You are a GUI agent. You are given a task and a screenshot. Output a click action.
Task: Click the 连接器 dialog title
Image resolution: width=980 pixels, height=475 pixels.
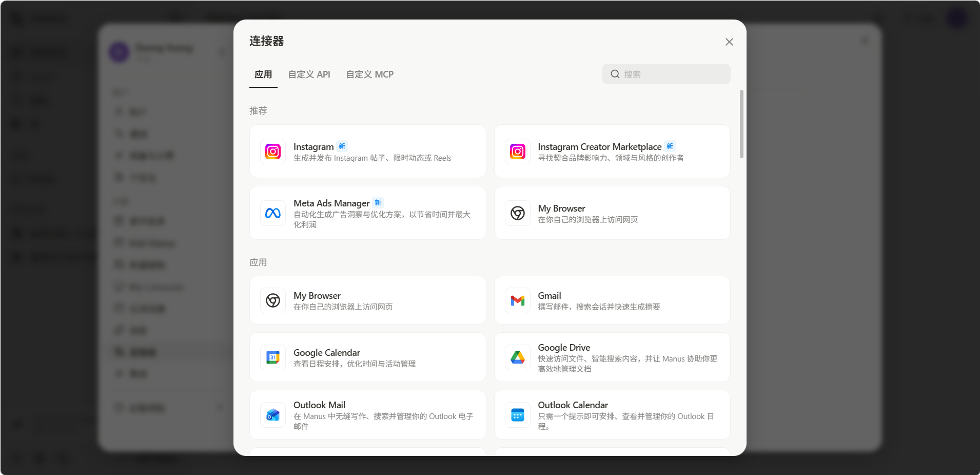(x=266, y=41)
